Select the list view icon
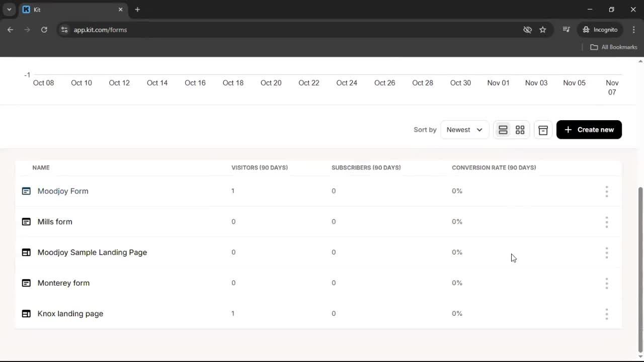Image resolution: width=644 pixels, height=362 pixels. pos(503,130)
